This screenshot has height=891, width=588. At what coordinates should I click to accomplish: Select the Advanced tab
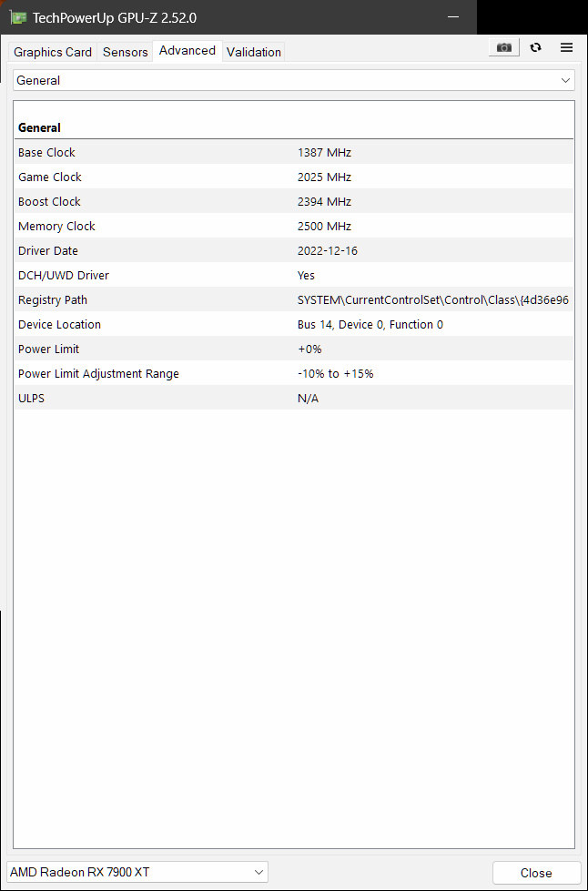coord(188,51)
